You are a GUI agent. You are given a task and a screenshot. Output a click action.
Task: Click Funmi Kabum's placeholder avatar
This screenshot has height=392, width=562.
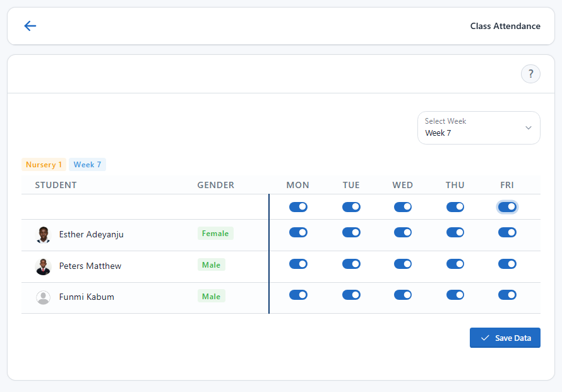coord(43,297)
